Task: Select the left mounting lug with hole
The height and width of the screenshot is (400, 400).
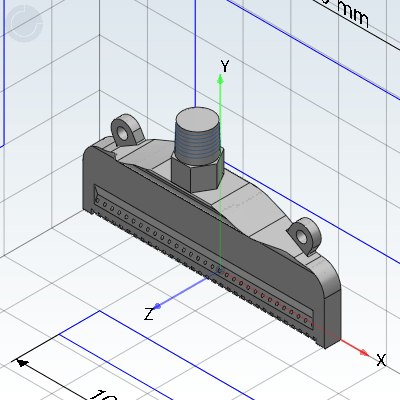Action: pyautogui.click(x=127, y=131)
